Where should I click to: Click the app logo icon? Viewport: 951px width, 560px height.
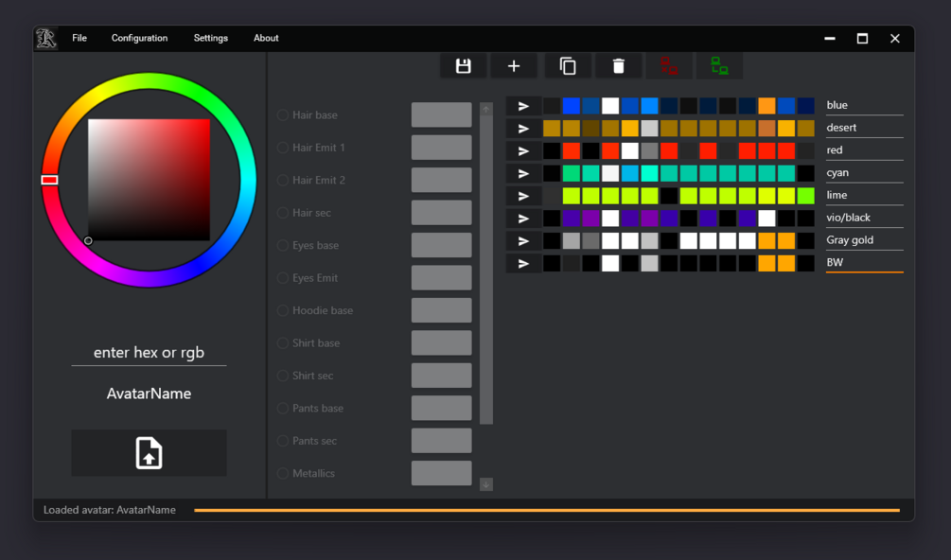46,38
